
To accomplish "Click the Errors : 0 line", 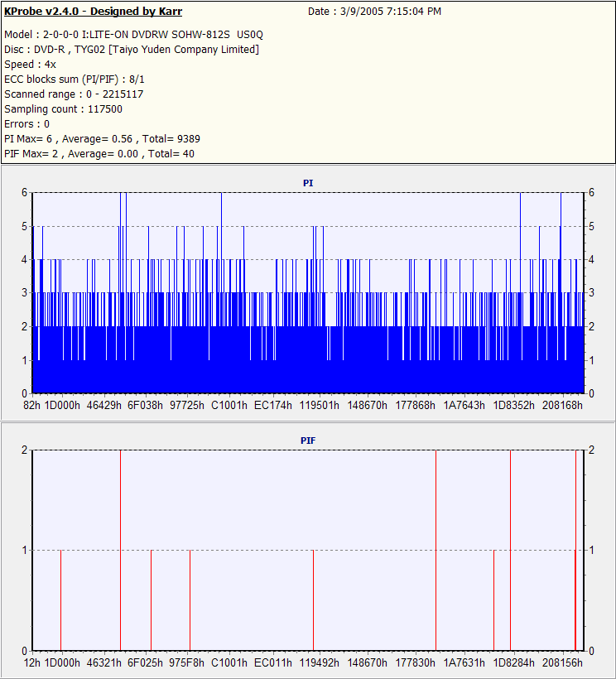I will 26,124.
